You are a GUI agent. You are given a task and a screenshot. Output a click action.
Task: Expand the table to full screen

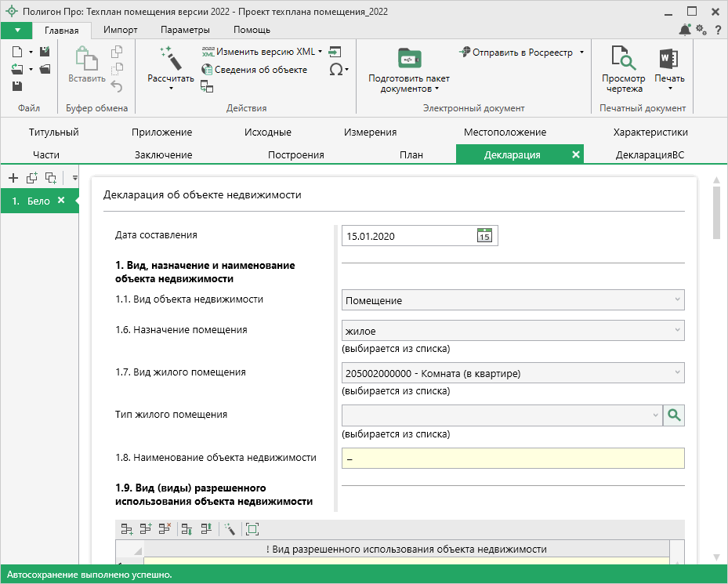pyautogui.click(x=252, y=529)
